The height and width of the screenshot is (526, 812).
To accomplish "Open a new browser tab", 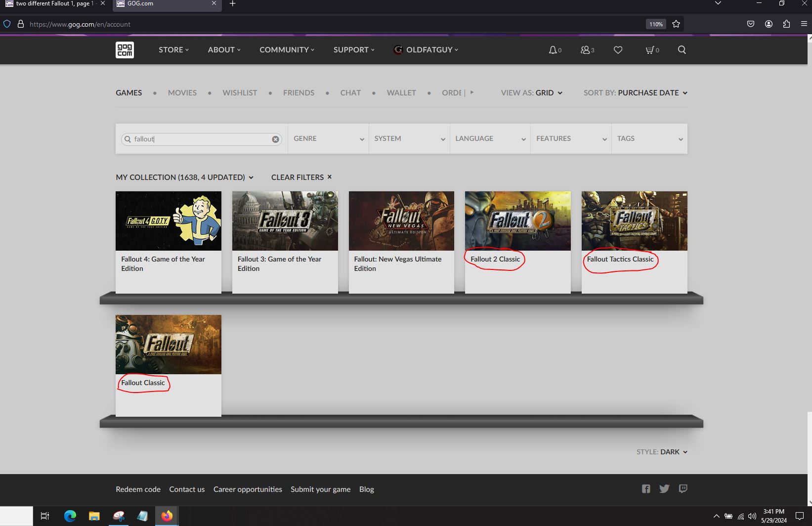I will pos(232,3).
